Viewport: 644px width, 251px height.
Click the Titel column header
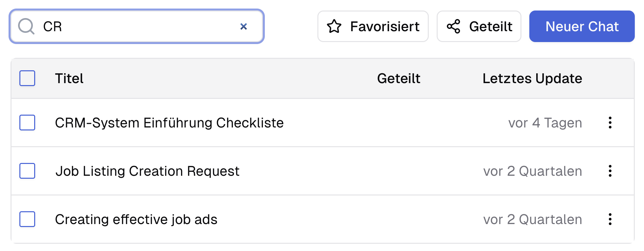tap(69, 78)
